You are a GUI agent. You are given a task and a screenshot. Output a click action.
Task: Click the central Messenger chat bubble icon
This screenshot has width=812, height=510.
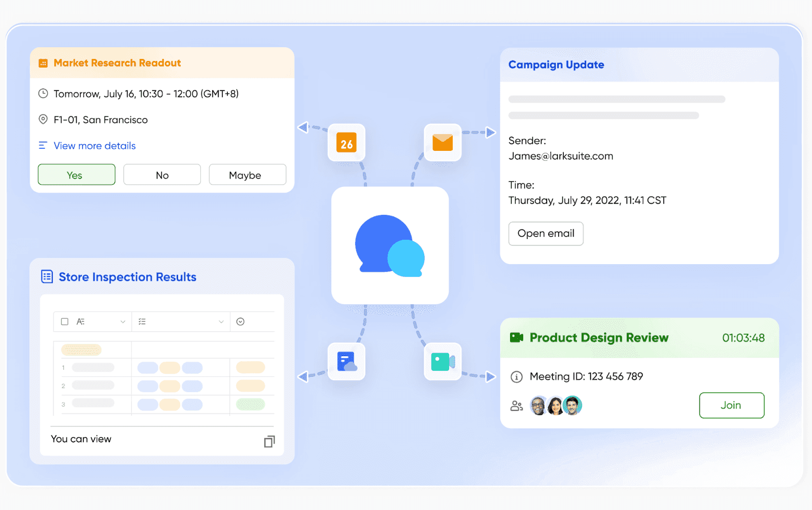[390, 245]
